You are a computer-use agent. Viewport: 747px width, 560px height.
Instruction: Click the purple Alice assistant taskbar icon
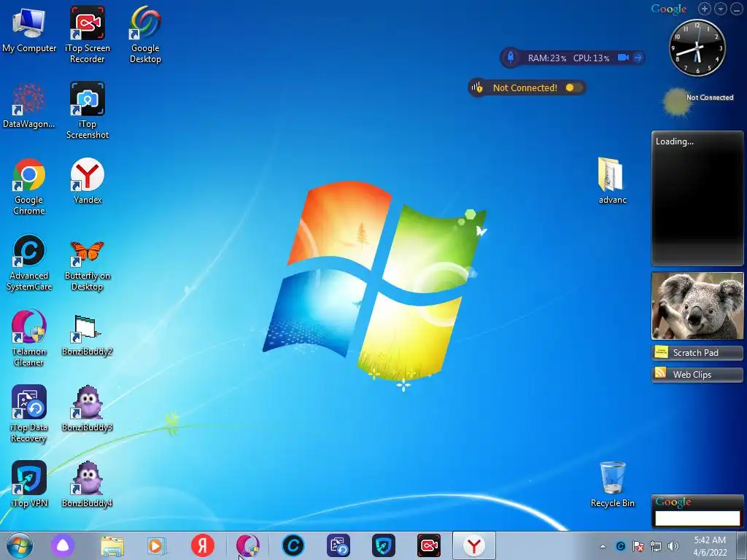pyautogui.click(x=63, y=545)
